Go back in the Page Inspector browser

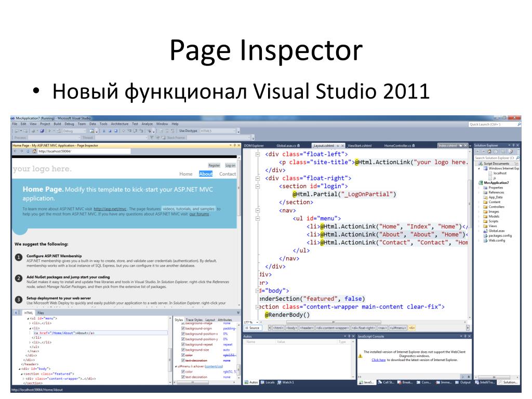click(x=15, y=151)
